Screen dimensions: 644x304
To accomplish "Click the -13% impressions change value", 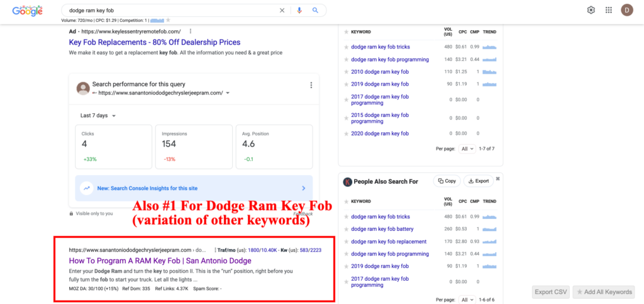I will [169, 159].
